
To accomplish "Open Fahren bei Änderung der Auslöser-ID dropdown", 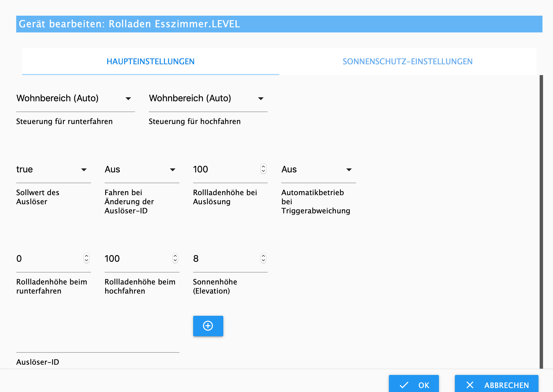I will tap(142, 170).
